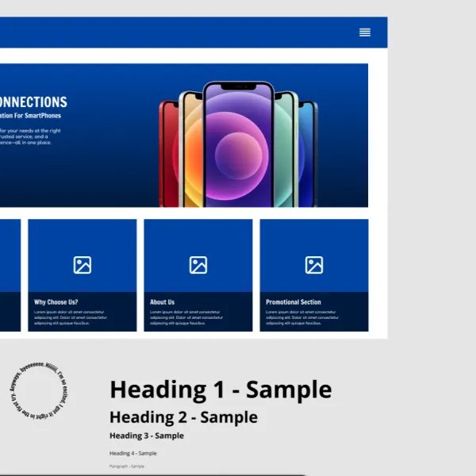
Task: Open the hamburger menu icon
Action: pyautogui.click(x=365, y=33)
